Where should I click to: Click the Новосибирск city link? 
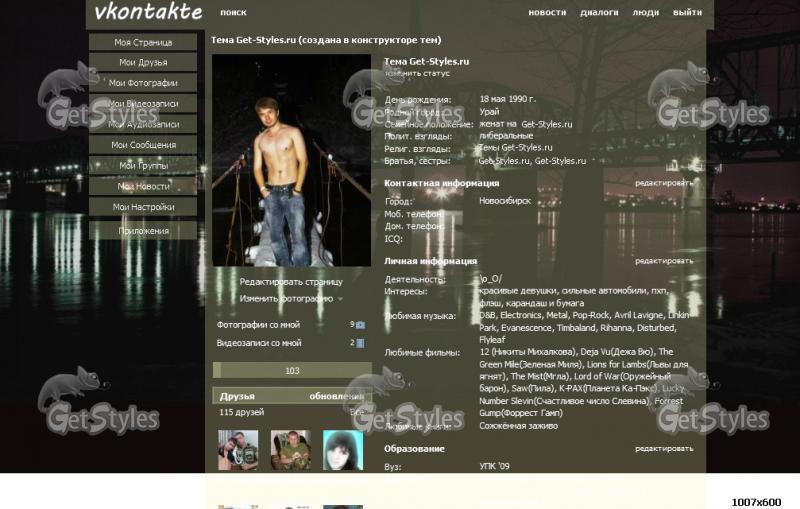505,201
